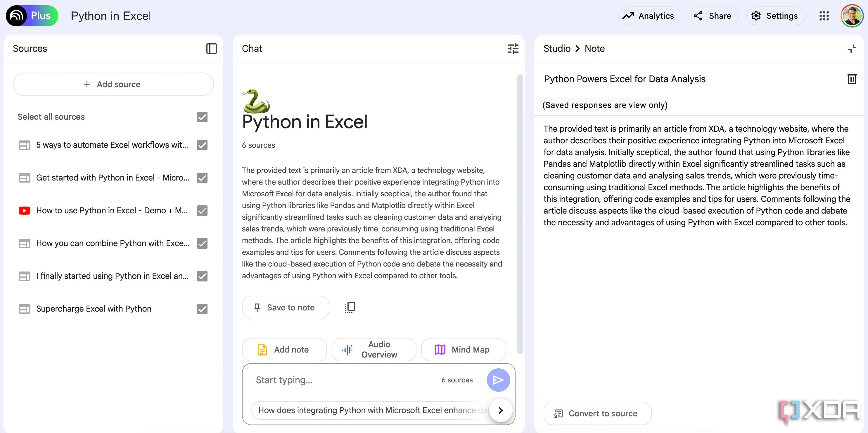Screen dimensions: 868x433
Task: Click Add note button
Action: pyautogui.click(x=284, y=350)
